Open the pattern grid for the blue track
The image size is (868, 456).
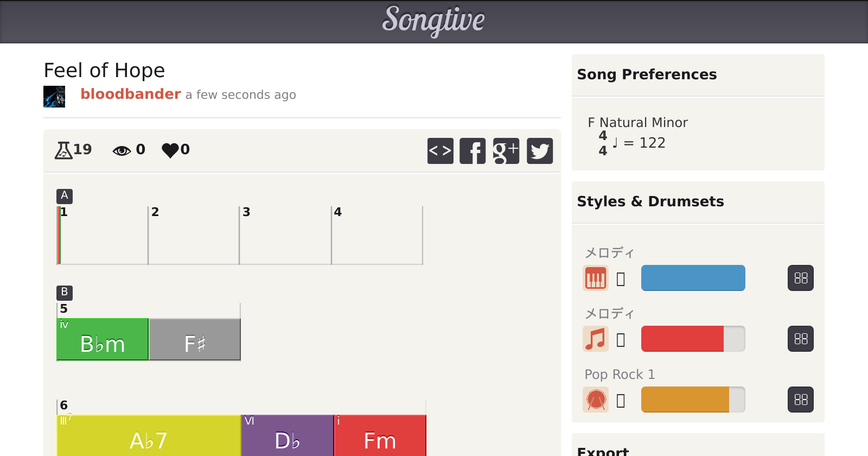tap(800, 278)
